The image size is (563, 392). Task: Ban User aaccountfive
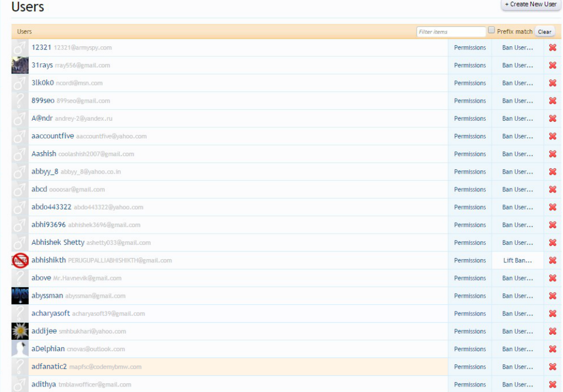click(x=517, y=136)
